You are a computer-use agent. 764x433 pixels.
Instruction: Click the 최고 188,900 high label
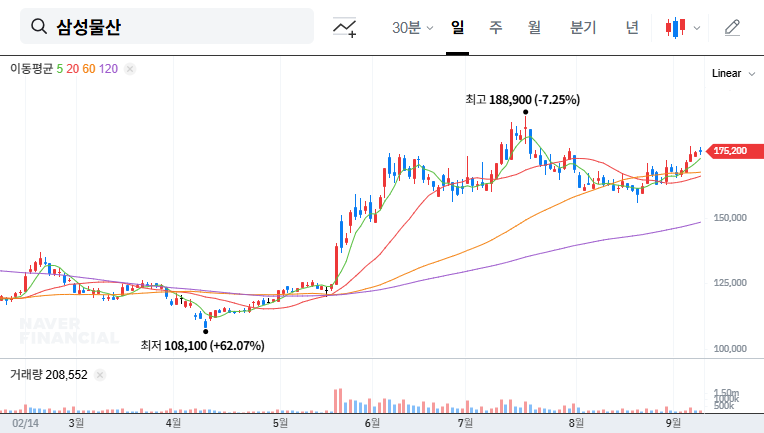tap(522, 100)
